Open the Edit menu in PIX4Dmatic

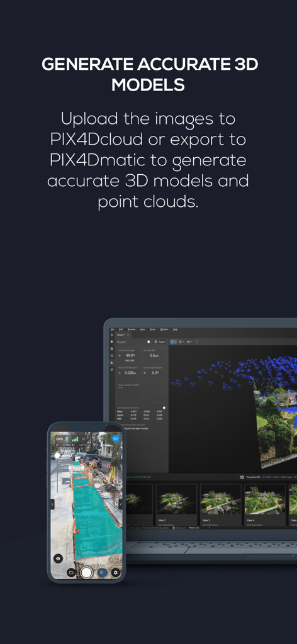tap(121, 330)
